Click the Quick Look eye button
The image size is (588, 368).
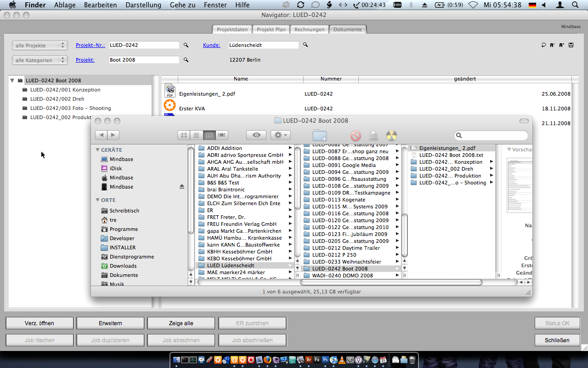coord(256,135)
